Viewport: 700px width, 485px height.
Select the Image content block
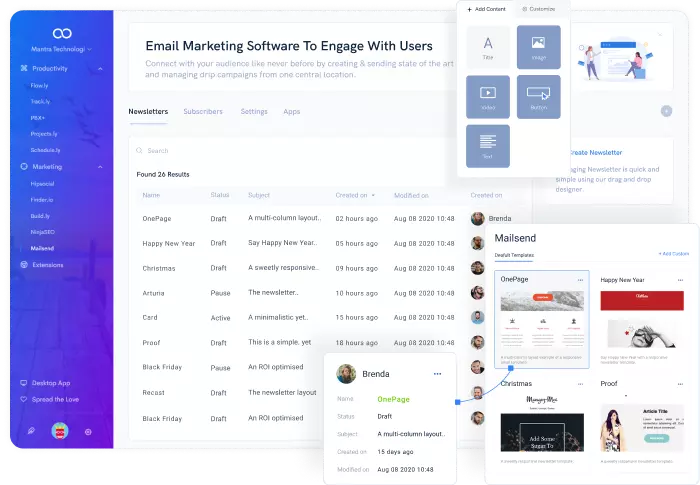[538, 46]
